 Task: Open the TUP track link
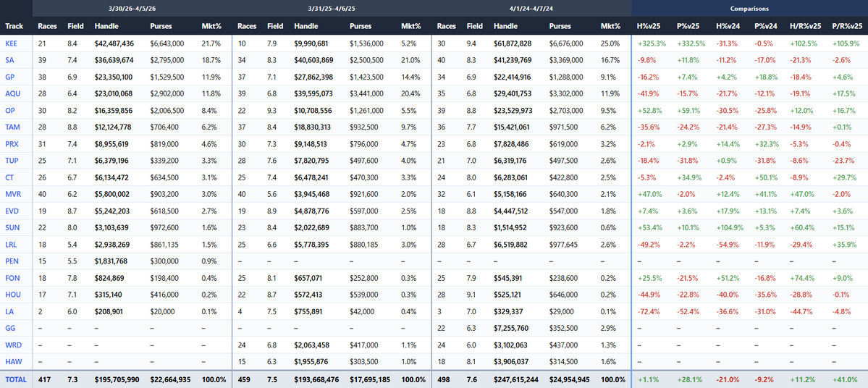[11, 161]
